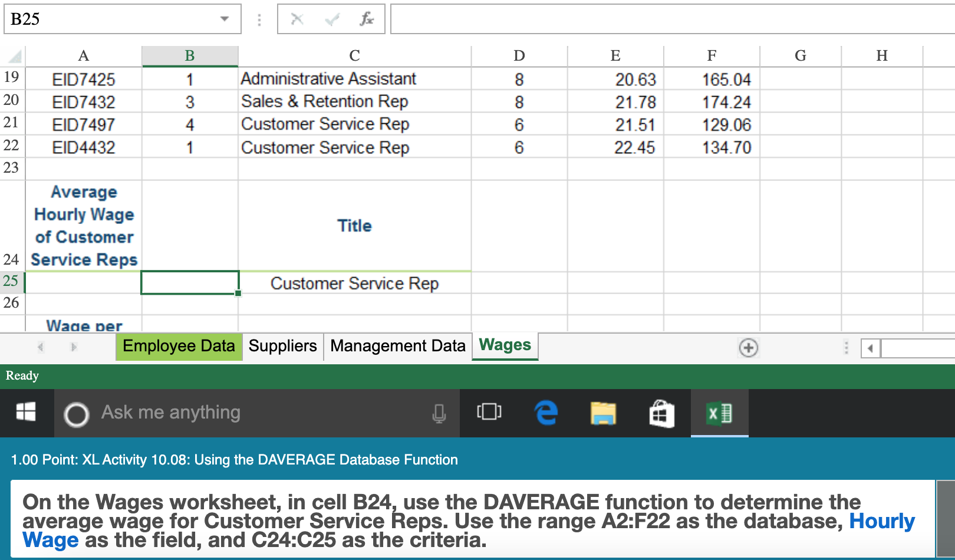
Task: Open Windows Start menu
Action: pyautogui.click(x=26, y=413)
